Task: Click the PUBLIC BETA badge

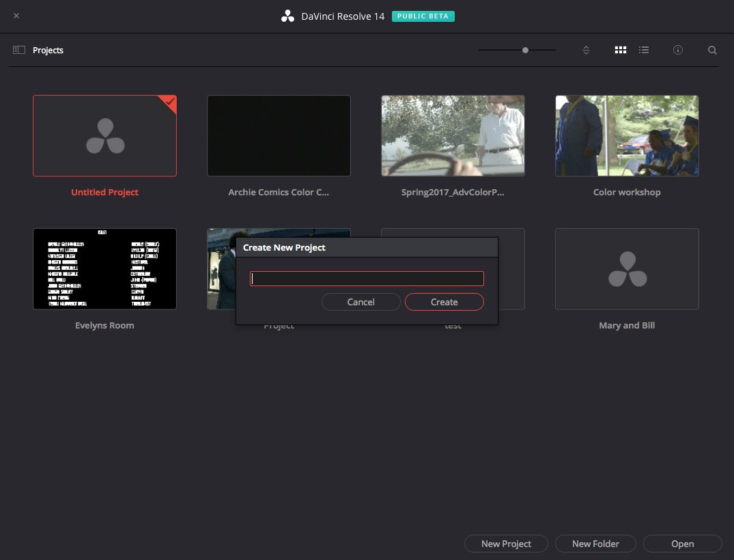Action: (x=423, y=16)
